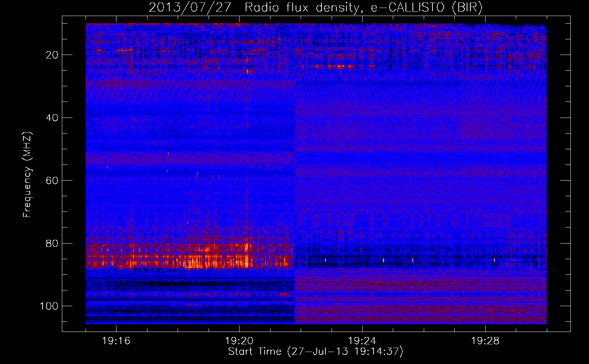
Task: Click the 20 frequency tick label
Action: point(52,55)
